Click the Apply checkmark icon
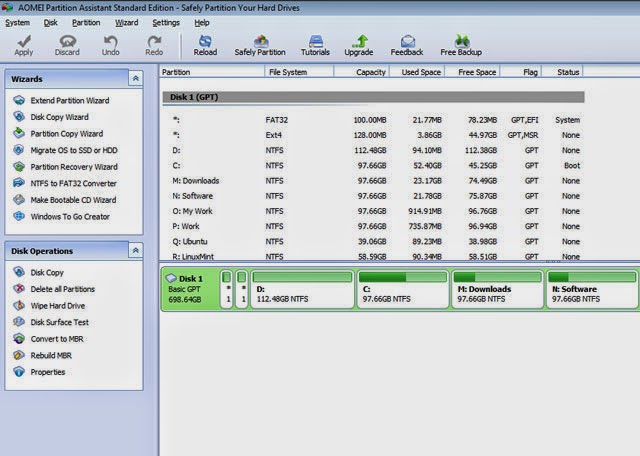Viewport: 640px width, 456px height. (24, 41)
